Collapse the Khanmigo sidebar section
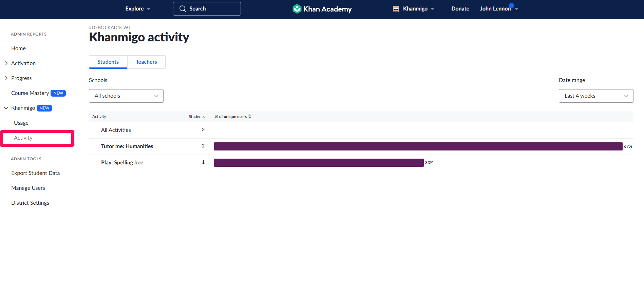The image size is (644, 283). [6, 108]
